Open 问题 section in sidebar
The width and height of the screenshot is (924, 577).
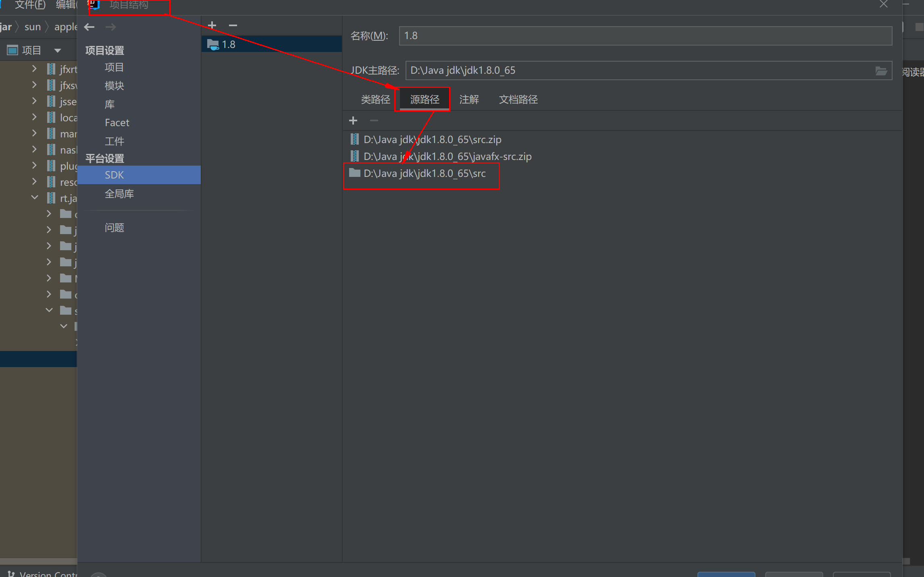(x=114, y=228)
